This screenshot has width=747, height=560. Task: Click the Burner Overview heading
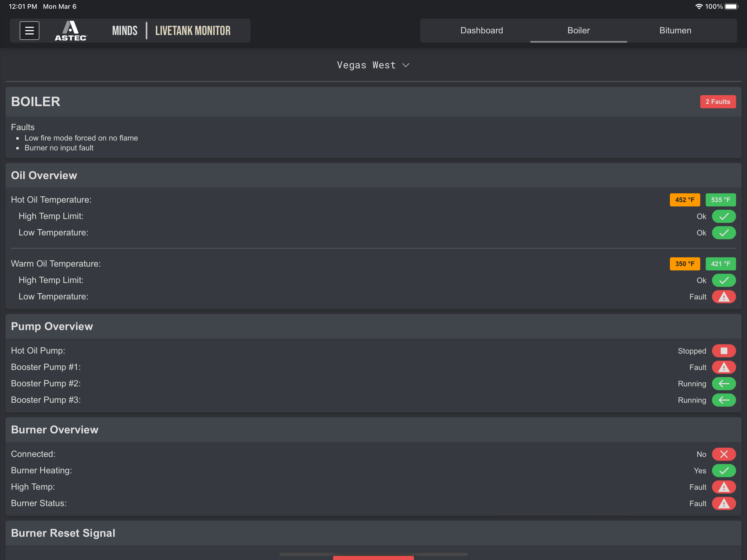tap(55, 430)
